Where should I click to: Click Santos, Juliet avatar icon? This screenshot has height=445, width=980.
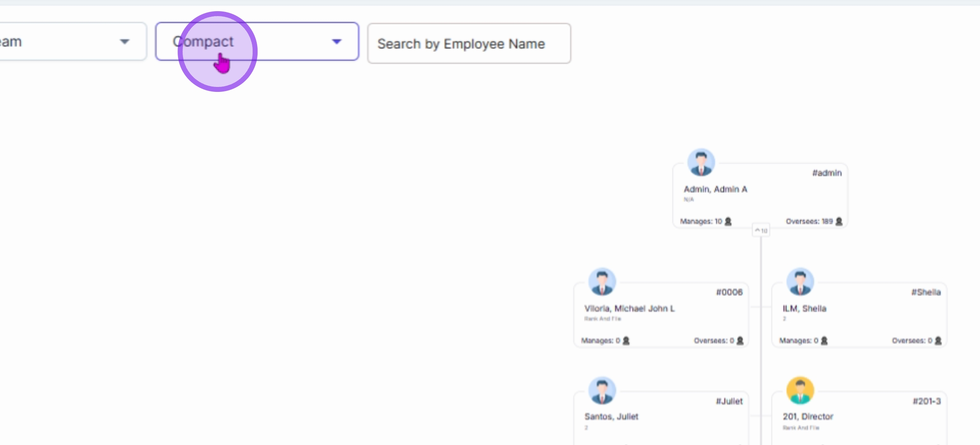click(602, 390)
